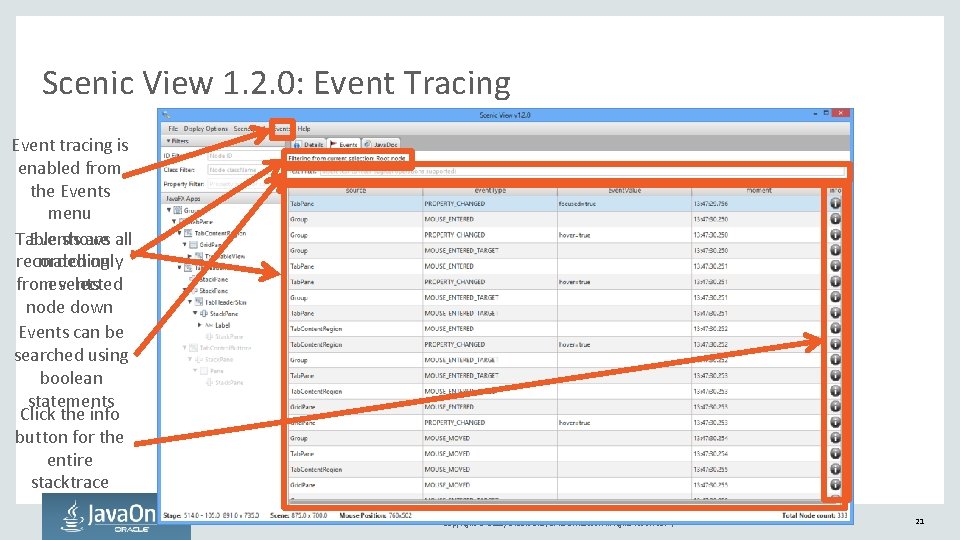
Task: Click info icon for TabPane focused=true row
Action: [835, 203]
